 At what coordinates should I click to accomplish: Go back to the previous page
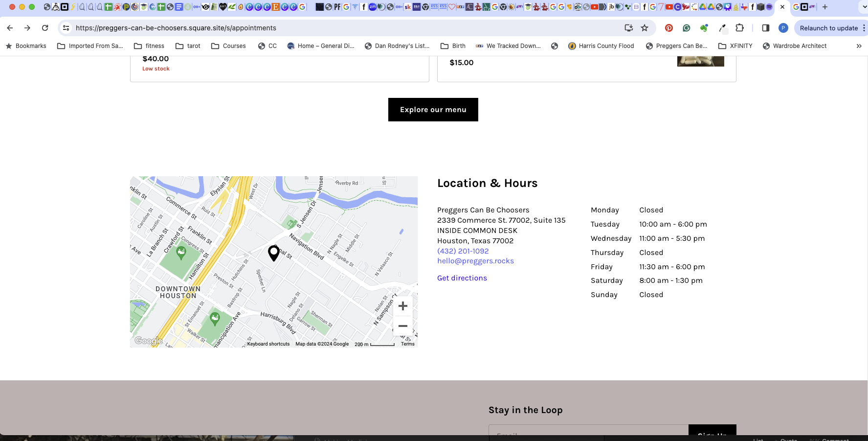(x=10, y=28)
